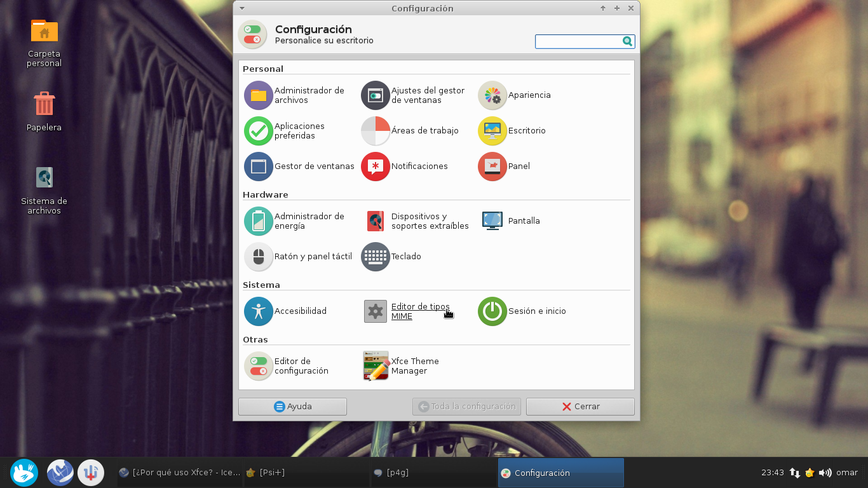868x488 pixels.
Task: Open the Apariencia color wheel icon
Action: point(492,95)
